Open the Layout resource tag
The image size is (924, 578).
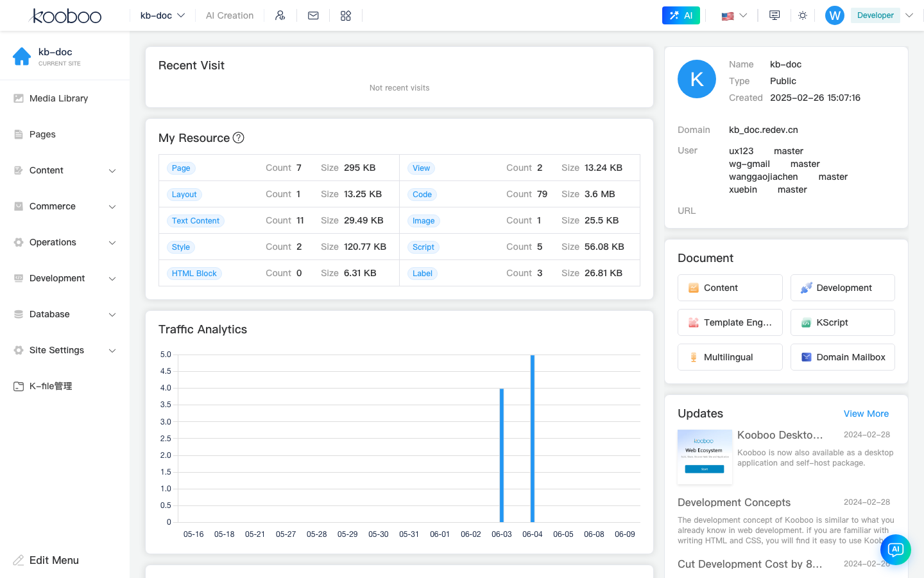pyautogui.click(x=184, y=195)
